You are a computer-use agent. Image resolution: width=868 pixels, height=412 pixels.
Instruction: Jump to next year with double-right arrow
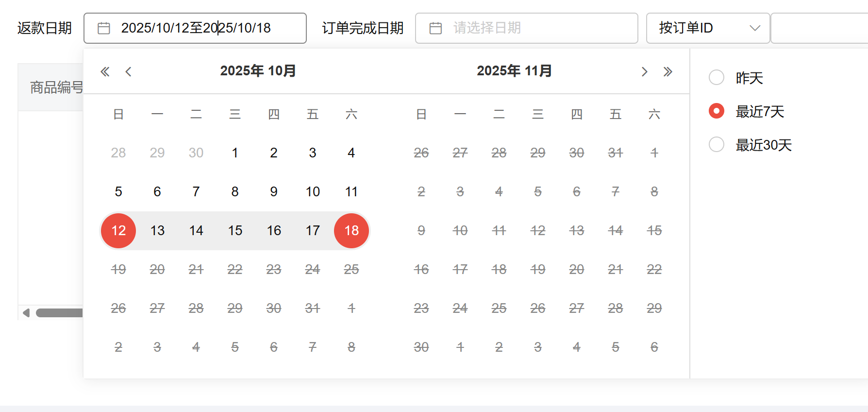coord(668,72)
